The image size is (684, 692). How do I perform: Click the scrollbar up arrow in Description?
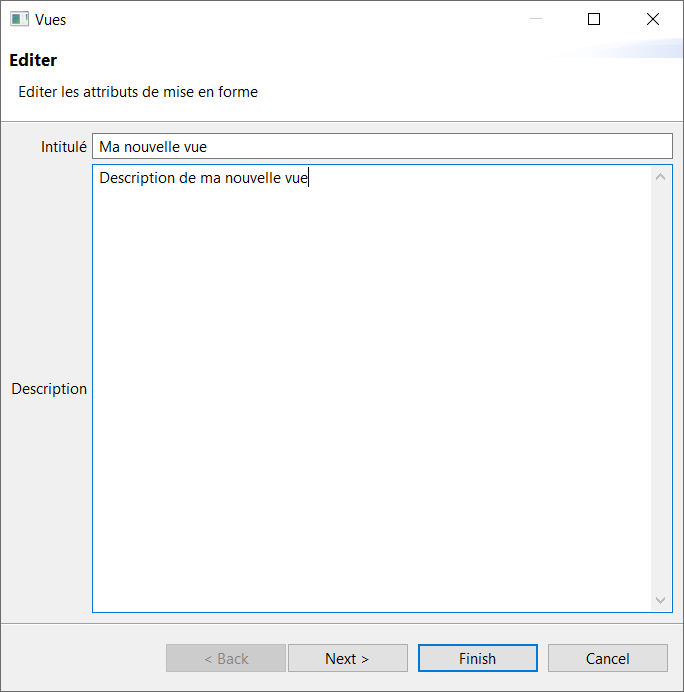coord(660,178)
